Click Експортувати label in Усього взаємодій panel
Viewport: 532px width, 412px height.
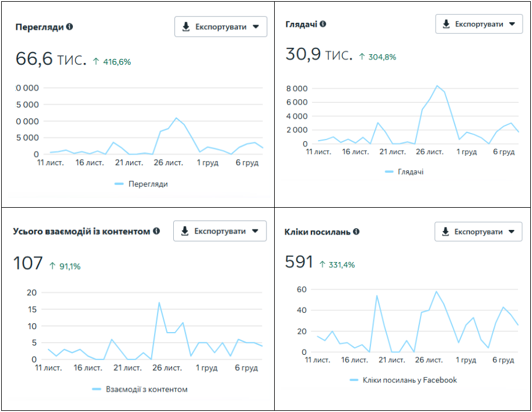220,232
